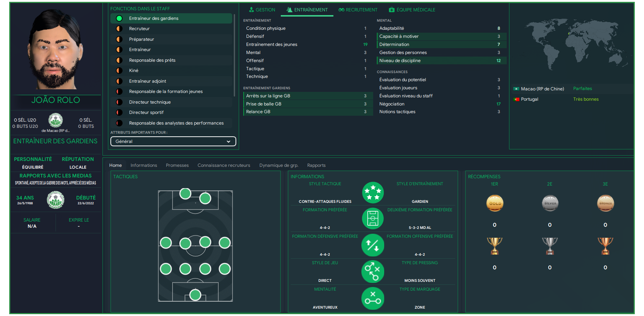Image resolution: width=644 pixels, height=316 pixels.
Task: Click the club badge beside 34 ANS
Action: point(56,200)
